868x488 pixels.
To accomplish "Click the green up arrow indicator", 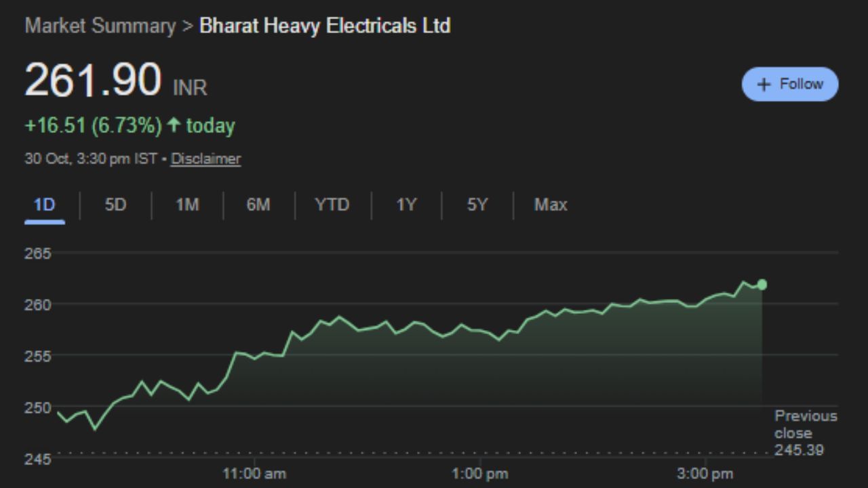I will pos(174,125).
